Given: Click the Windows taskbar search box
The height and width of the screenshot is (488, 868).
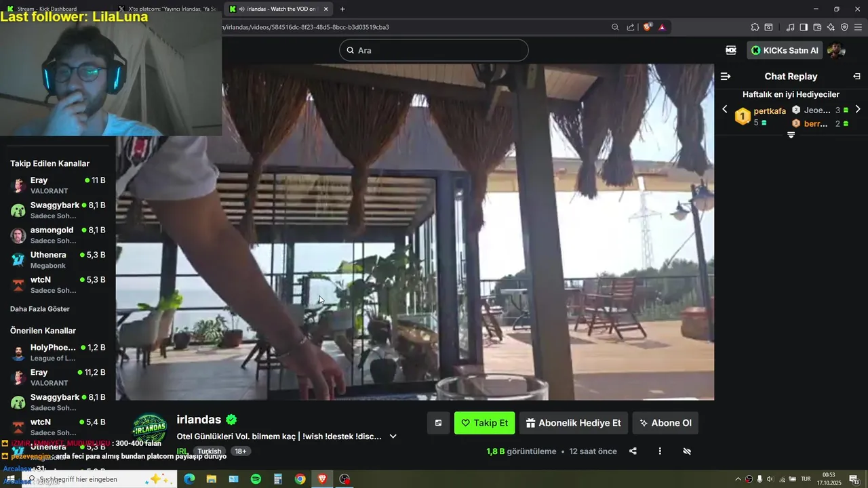Looking at the screenshot, I should [x=99, y=479].
